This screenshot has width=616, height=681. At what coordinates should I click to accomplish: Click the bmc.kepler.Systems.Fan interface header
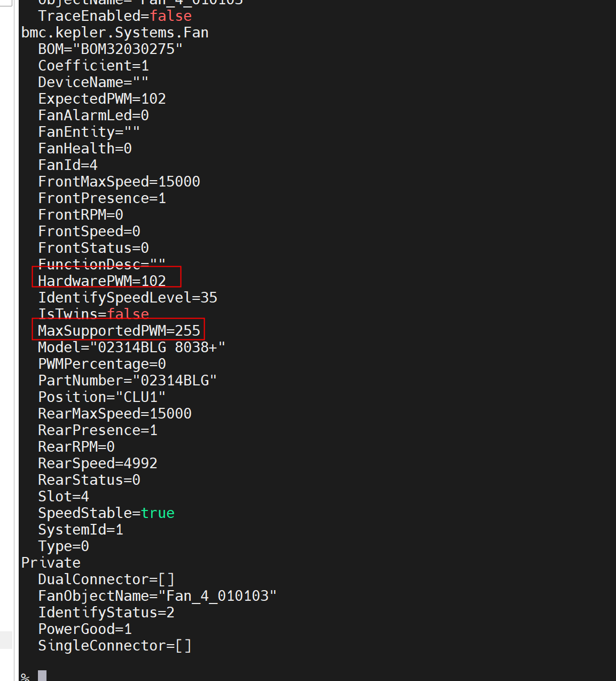(115, 33)
